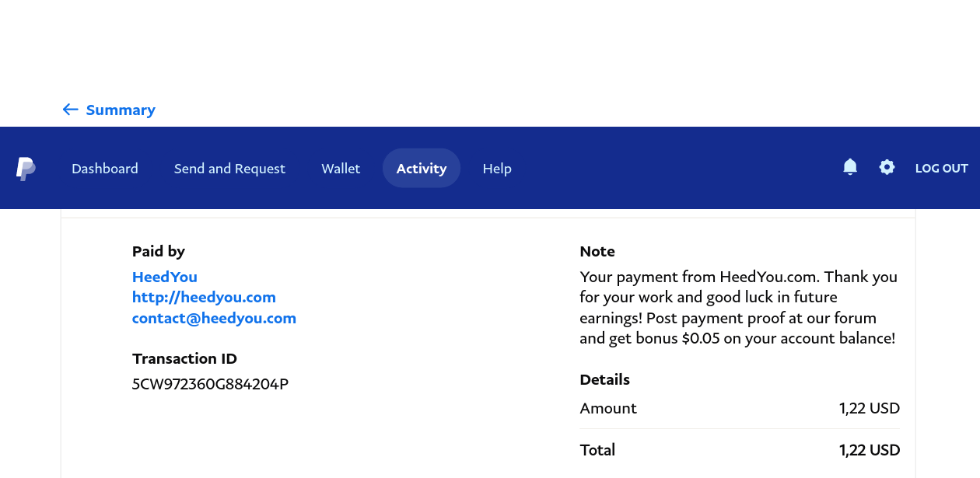This screenshot has width=980, height=478.
Task: Open the settings gear icon
Action: (887, 167)
